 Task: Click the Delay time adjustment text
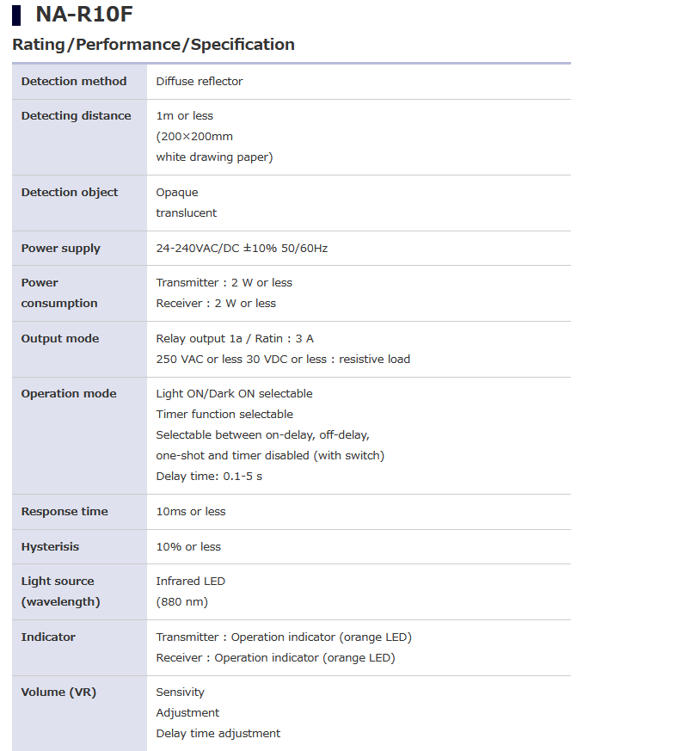218,734
